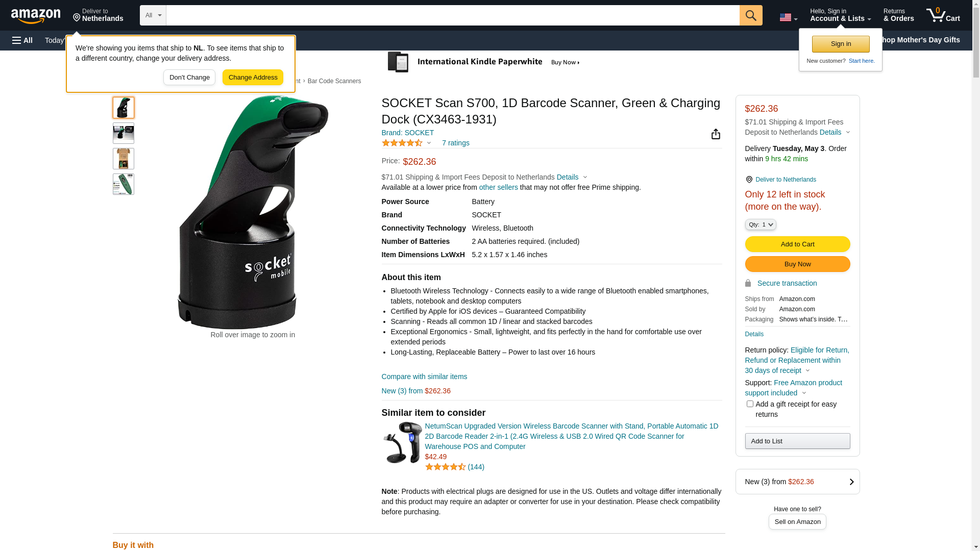Check the gift receipt checkbox
This screenshot has width=980, height=551.
pos(750,404)
